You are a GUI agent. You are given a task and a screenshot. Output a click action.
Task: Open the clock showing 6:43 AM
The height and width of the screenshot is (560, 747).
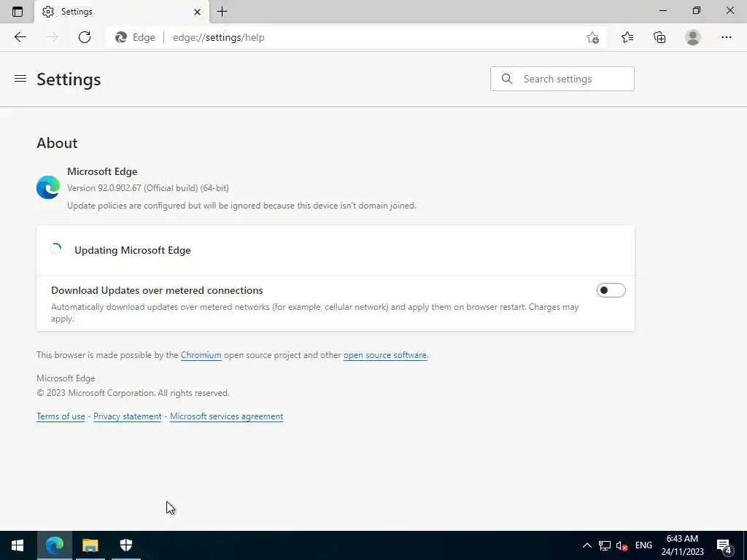point(682,545)
